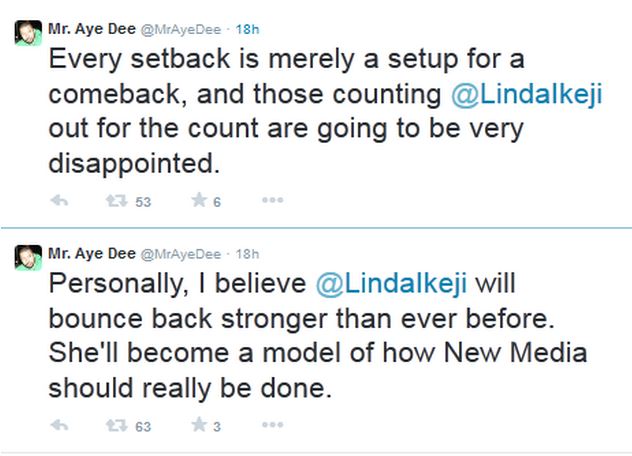Open more options on the second tweet

pyautogui.click(x=272, y=426)
